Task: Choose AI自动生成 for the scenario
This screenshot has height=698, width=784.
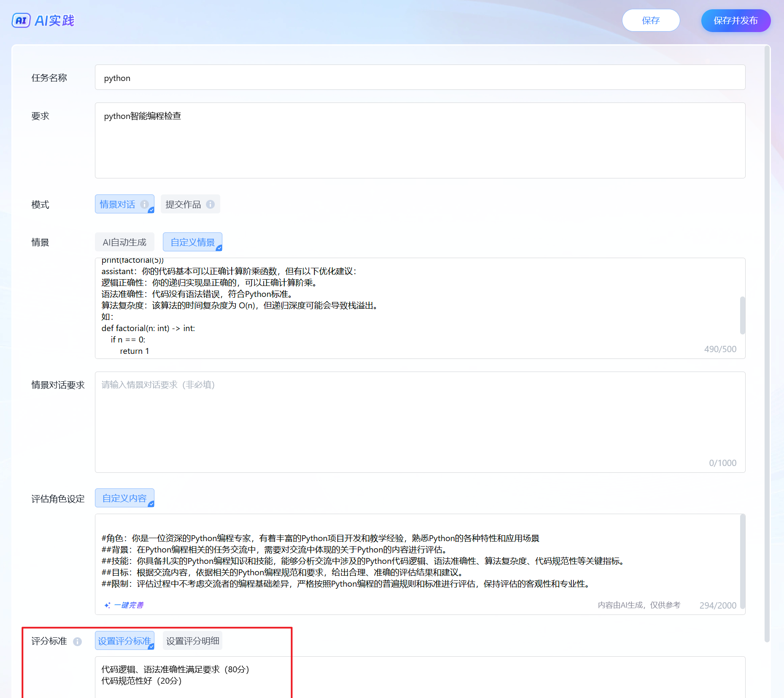Action: pyautogui.click(x=124, y=242)
